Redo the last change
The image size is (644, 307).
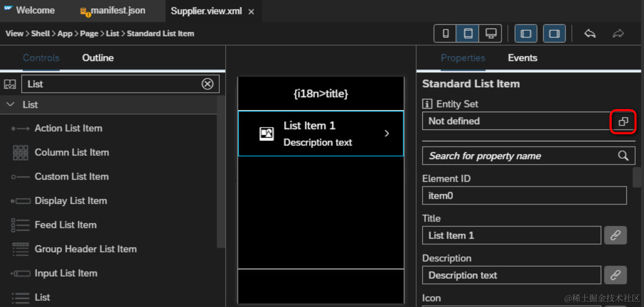618,34
